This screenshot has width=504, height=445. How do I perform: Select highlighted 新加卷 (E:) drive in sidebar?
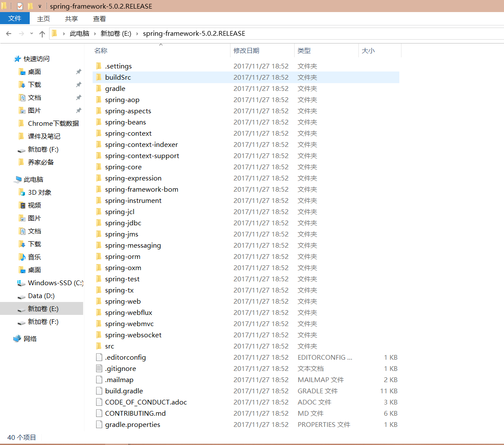coord(41,309)
